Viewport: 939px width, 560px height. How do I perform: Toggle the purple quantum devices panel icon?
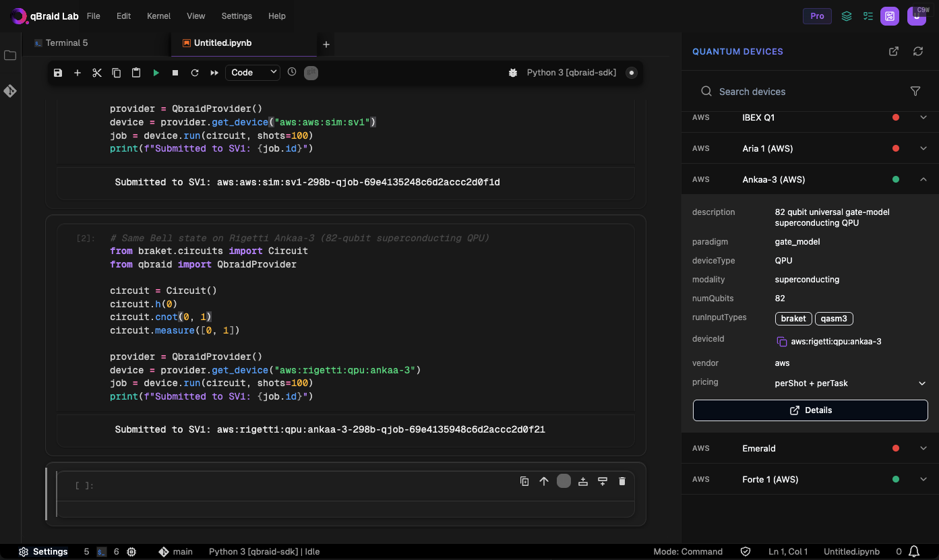pyautogui.click(x=890, y=16)
